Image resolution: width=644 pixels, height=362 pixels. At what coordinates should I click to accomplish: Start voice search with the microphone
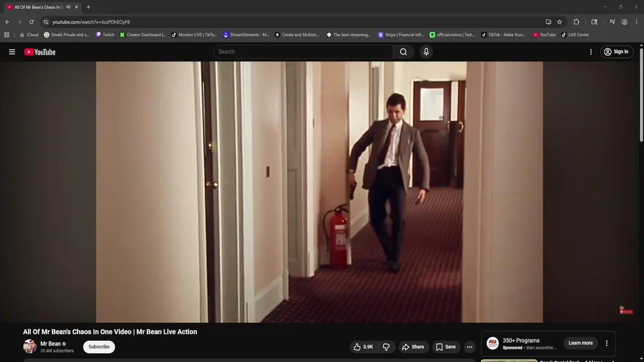pos(426,52)
